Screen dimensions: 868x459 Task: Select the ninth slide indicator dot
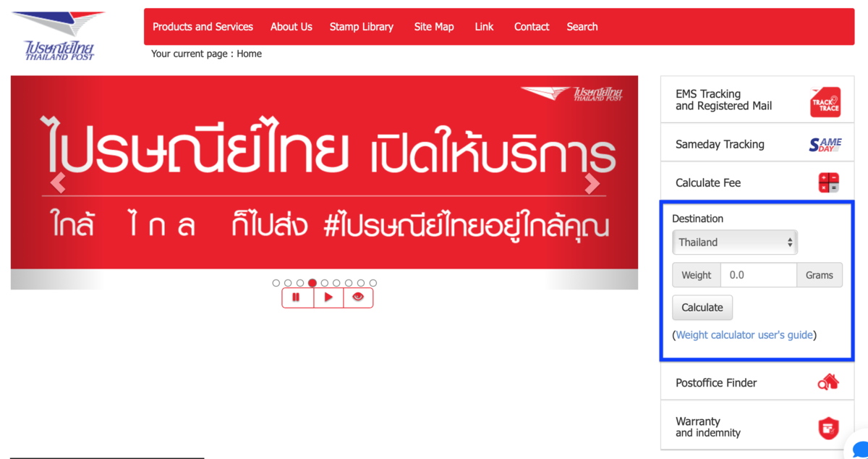tap(373, 283)
